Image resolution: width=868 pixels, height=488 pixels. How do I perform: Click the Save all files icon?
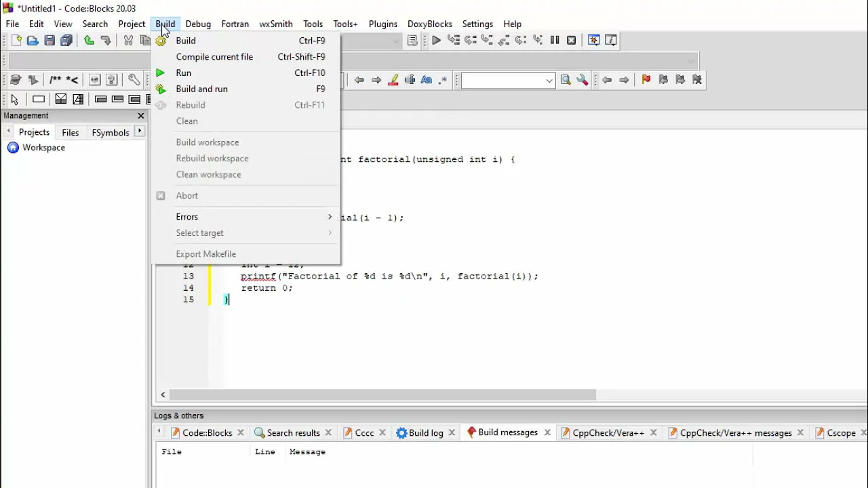[66, 41]
